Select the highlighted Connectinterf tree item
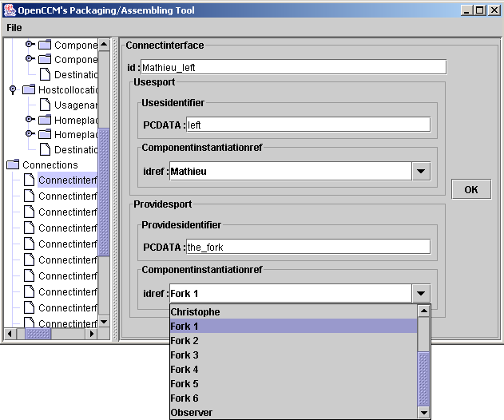Screen dimensions: 504x420 [68, 180]
